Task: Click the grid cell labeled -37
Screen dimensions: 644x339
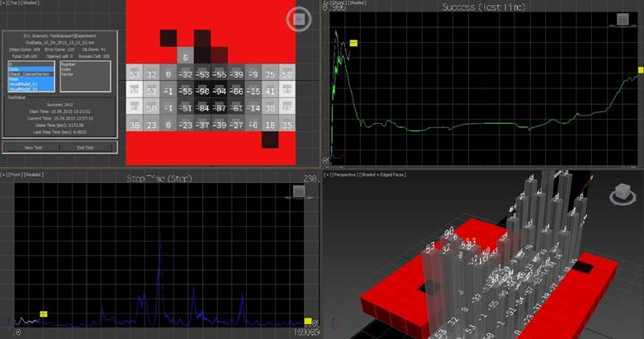Action: click(x=202, y=123)
